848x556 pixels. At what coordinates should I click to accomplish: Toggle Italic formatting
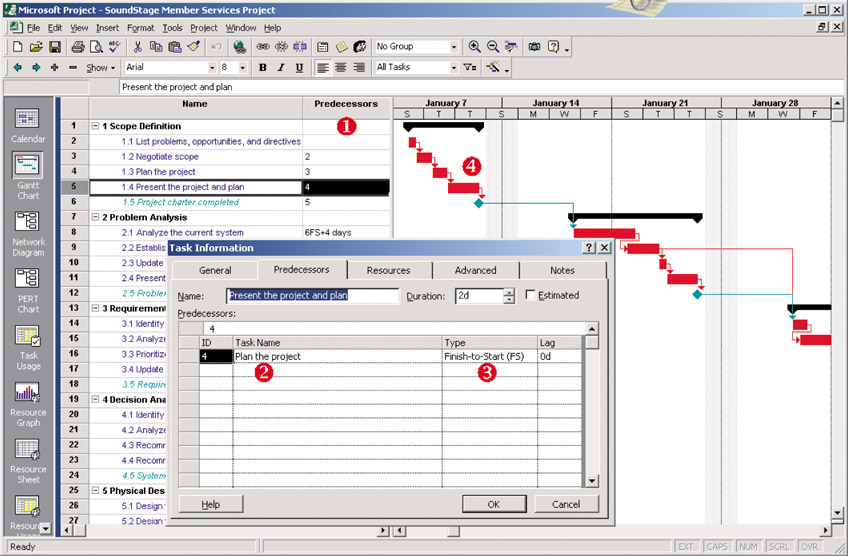(x=281, y=68)
